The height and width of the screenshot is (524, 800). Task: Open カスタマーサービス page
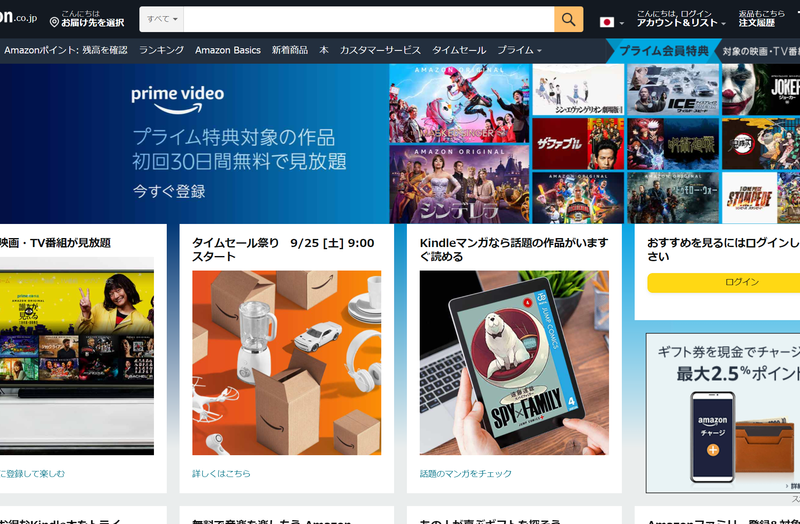pyautogui.click(x=380, y=50)
